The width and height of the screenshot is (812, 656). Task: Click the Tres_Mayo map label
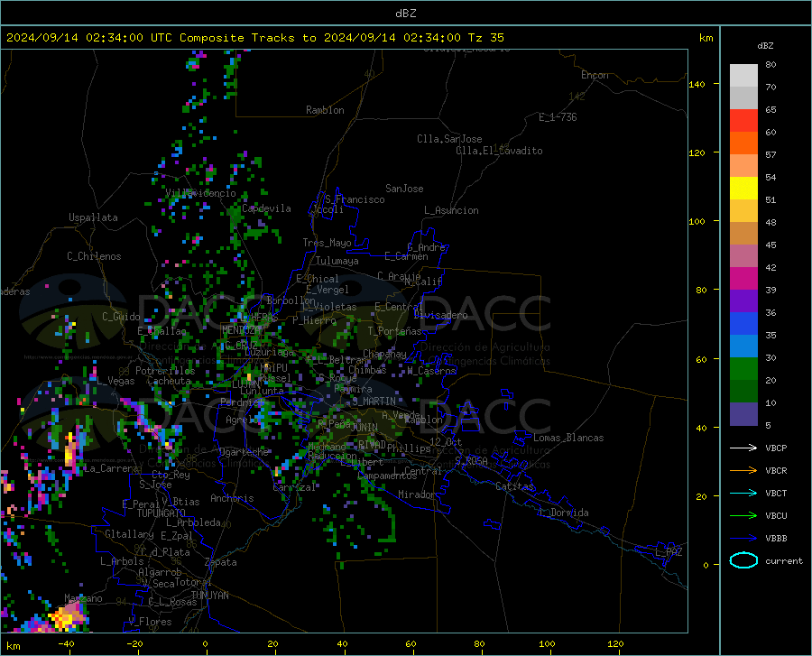tap(327, 243)
